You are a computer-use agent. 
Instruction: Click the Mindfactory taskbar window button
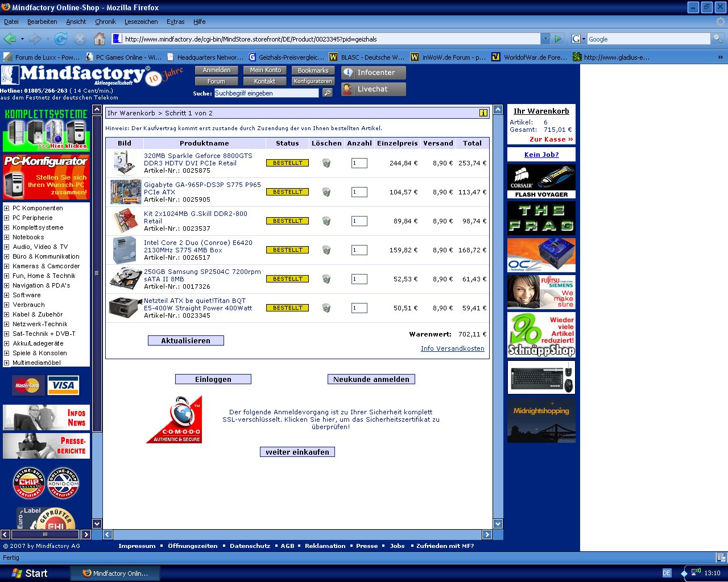coord(115,573)
